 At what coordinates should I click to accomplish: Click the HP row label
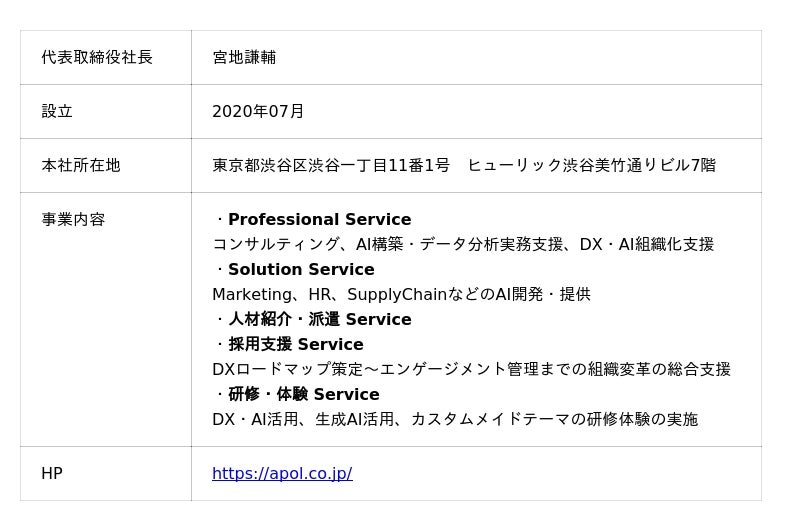[52, 473]
